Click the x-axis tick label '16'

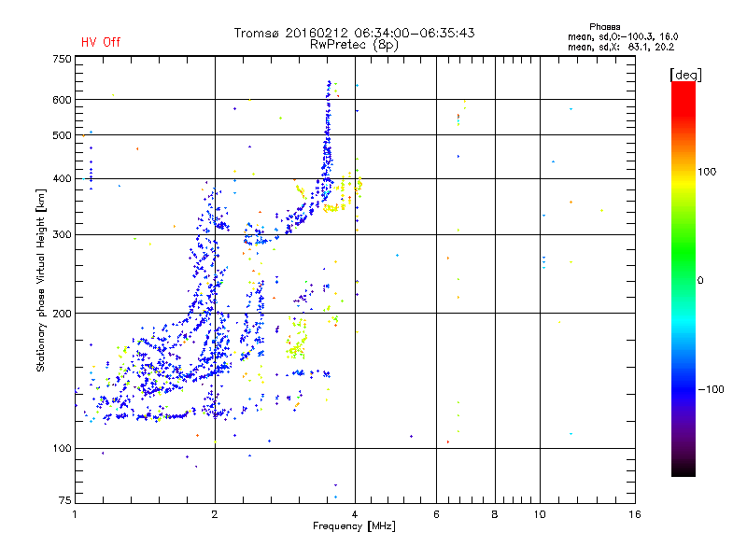635,514
